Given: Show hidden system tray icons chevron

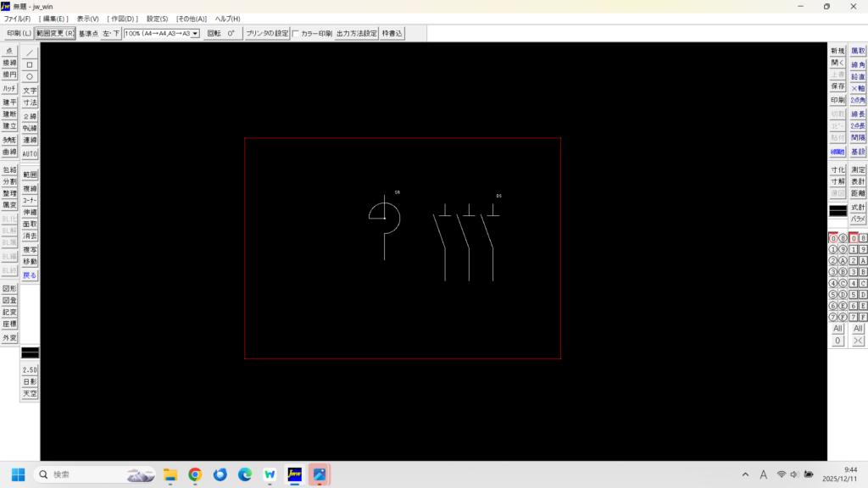Looking at the screenshot, I should 745,474.
